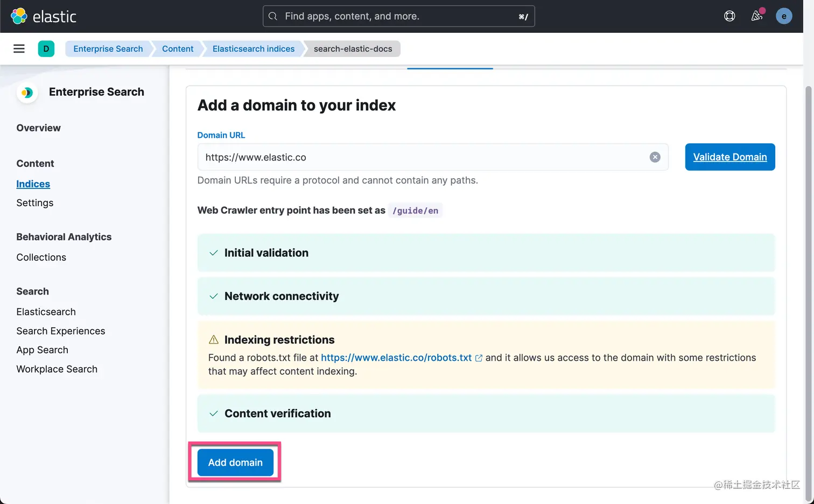Clear the Domain URL field
Screen dimensions: 814x504
click(655, 157)
